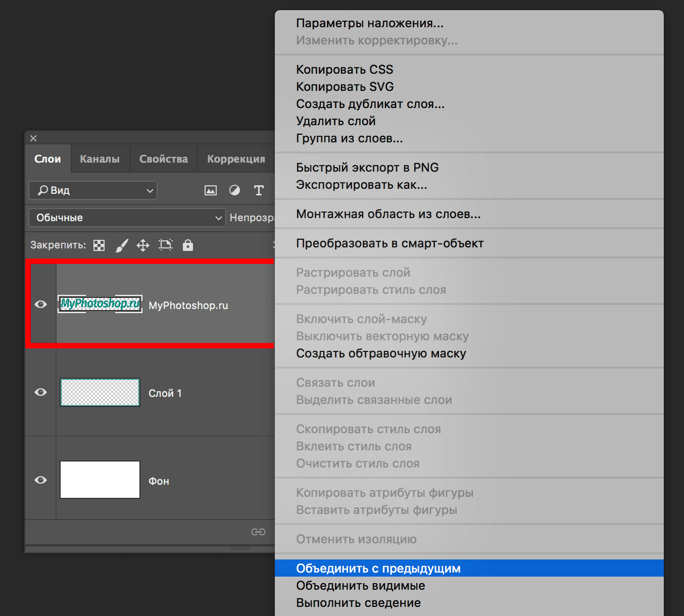This screenshot has width=684, height=616.
Task: Click the link layers chain icon
Action: [258, 532]
